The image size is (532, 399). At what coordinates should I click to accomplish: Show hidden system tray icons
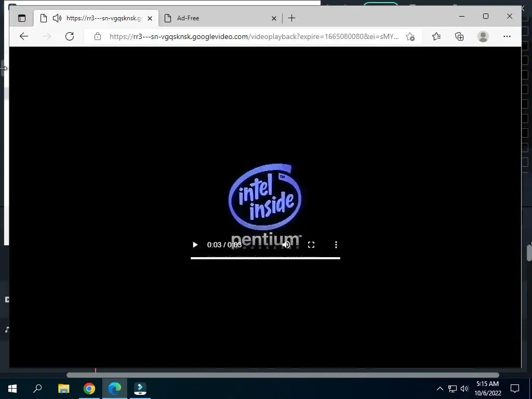440,389
